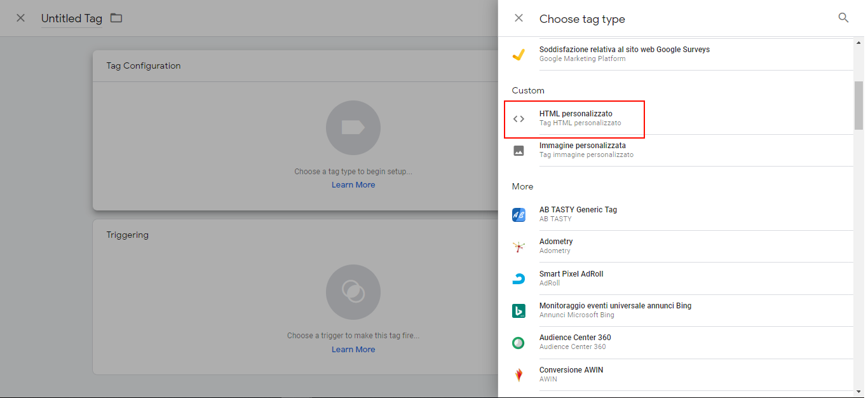Click the tag type list vertical scrollbar

pos(858,105)
